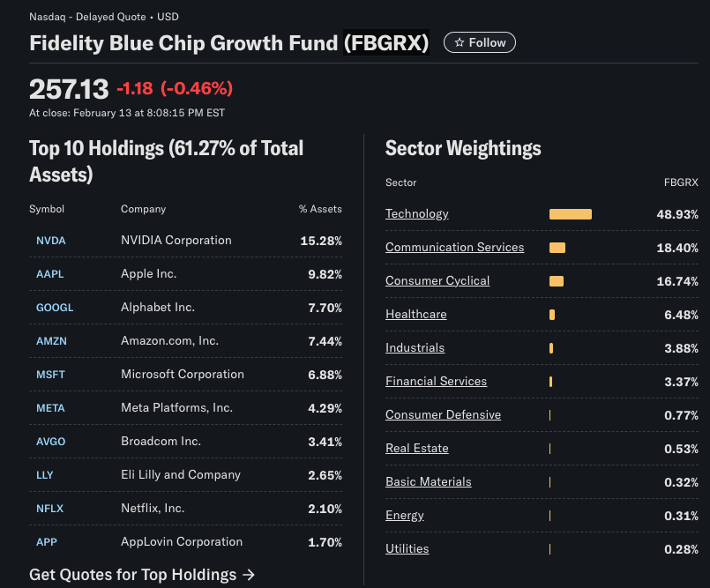Viewport: 710px width, 588px height.
Task: Select the Consumer Cyclical sector link
Action: 437,281
